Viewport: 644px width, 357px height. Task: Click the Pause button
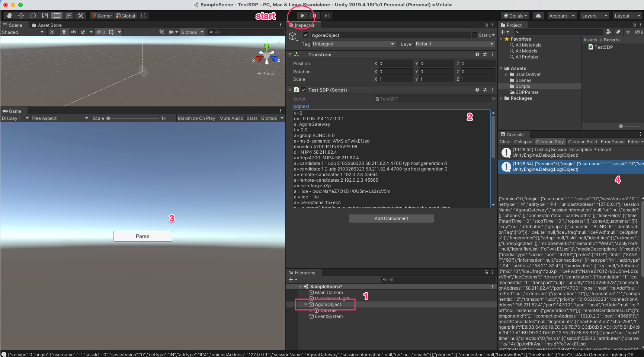click(x=315, y=16)
